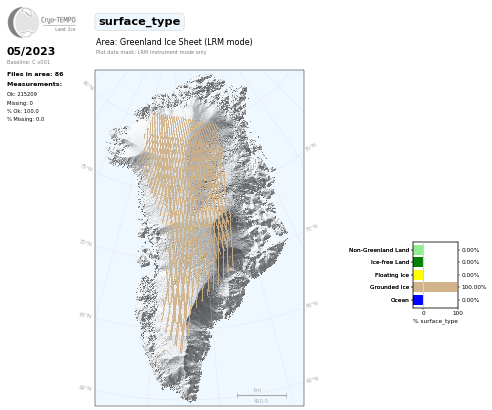This screenshot has height=410, width=492.
Task: Click the Cryo-TEMPO Land Ice wordmark
Action: tap(58, 24)
